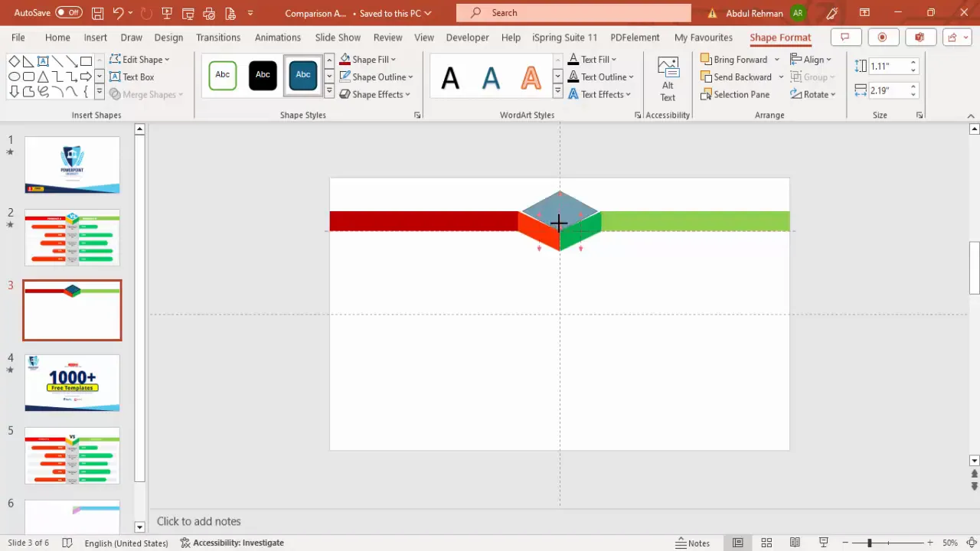Viewport: 980px width, 551px height.
Task: Click the Text Box button
Action: tap(132, 77)
